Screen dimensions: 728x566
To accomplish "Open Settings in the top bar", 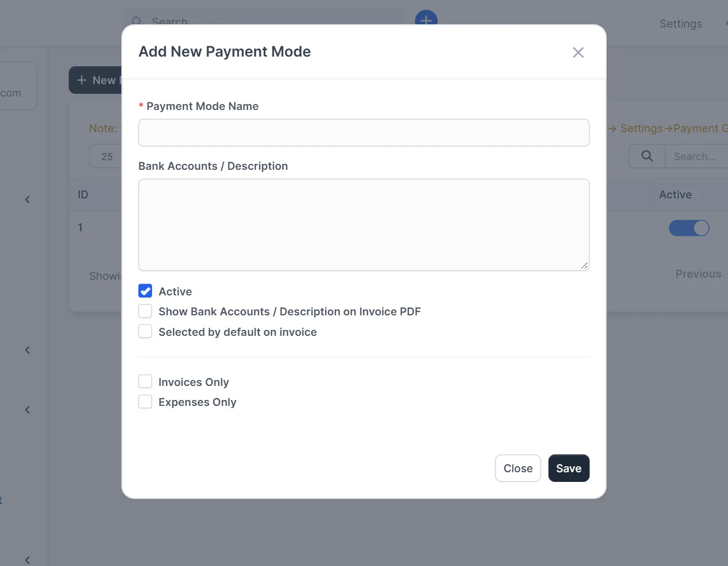I will pos(681,24).
